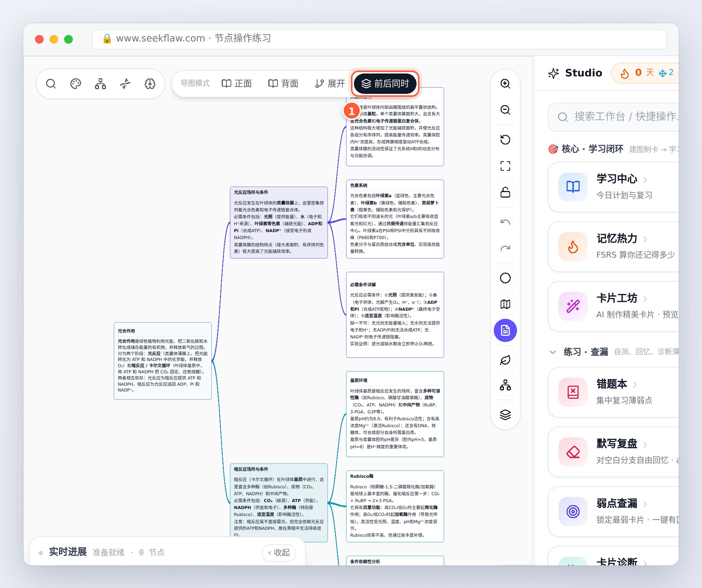This screenshot has width=702, height=588.
Task: Focus the Studio search workbench field
Action: (613, 117)
